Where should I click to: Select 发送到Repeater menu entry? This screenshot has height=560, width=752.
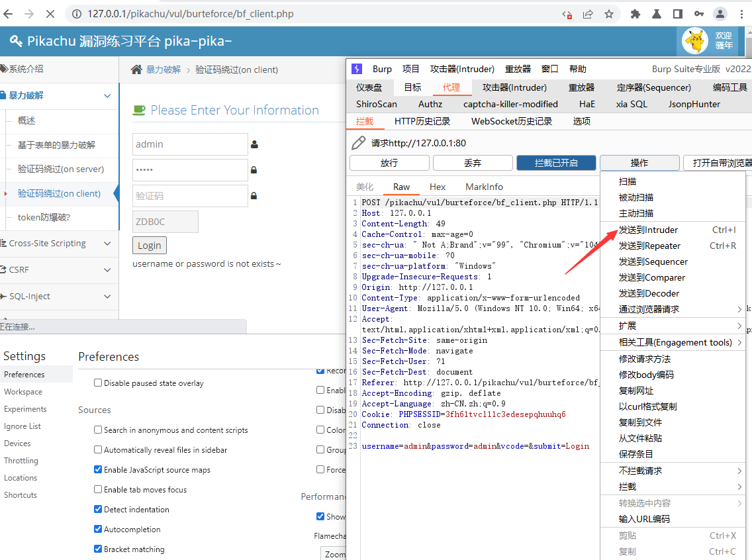673,246
